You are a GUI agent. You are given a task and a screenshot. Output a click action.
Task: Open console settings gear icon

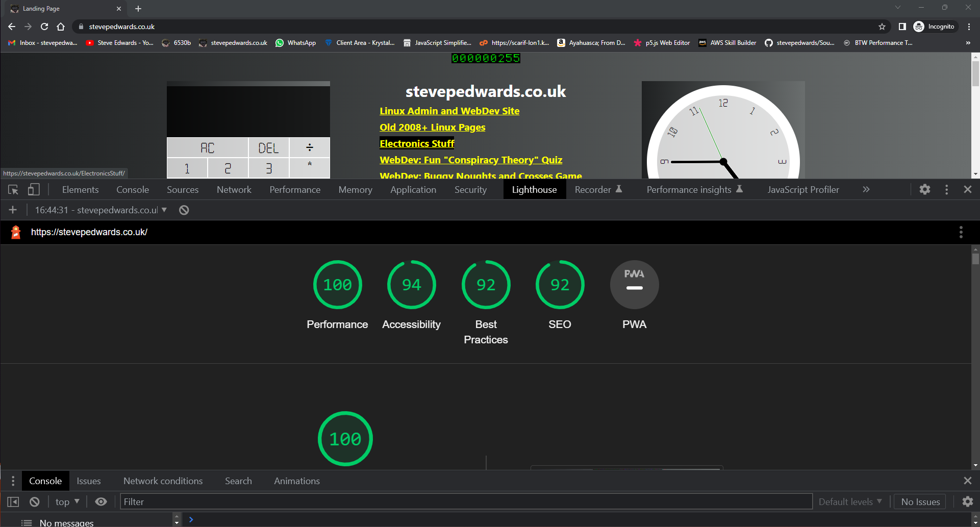[967, 502]
